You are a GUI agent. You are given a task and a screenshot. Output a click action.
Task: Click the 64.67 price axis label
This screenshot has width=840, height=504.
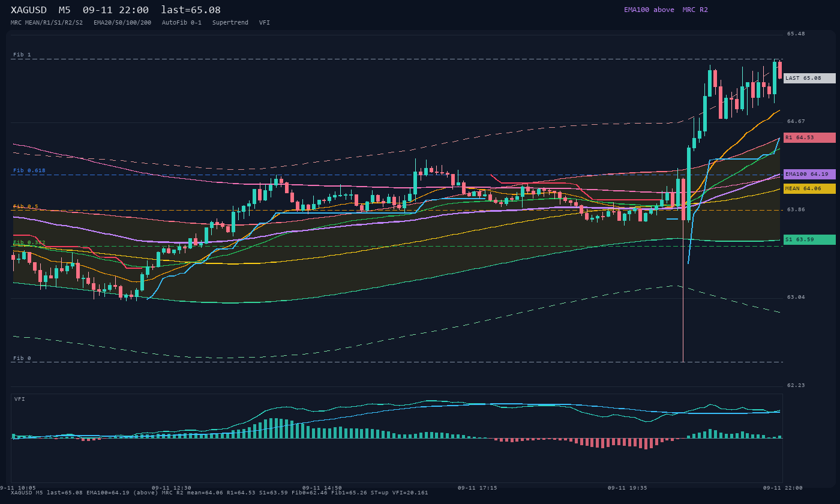point(796,121)
